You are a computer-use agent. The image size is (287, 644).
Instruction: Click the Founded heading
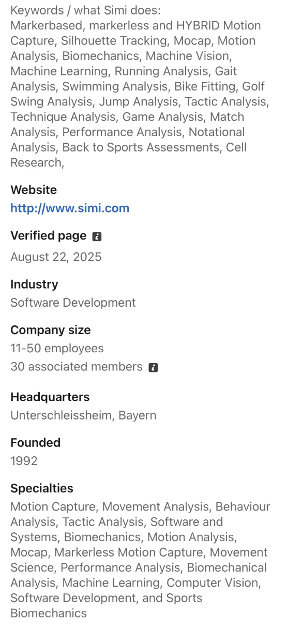[x=36, y=443]
